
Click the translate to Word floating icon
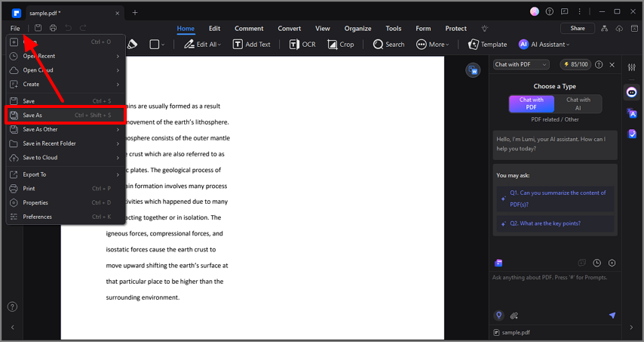473,70
